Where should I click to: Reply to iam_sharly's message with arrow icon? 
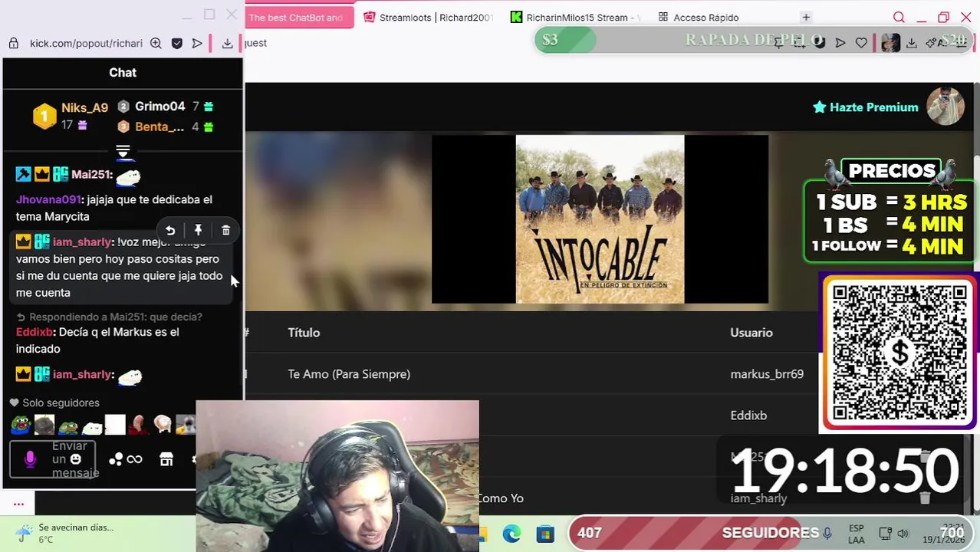tap(170, 230)
